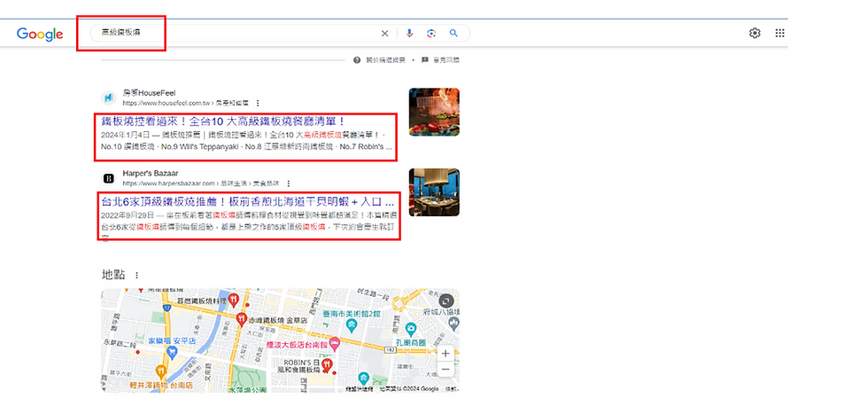The width and height of the screenshot is (868, 414).
Task: Open the Google apps grid icon
Action: (x=779, y=34)
